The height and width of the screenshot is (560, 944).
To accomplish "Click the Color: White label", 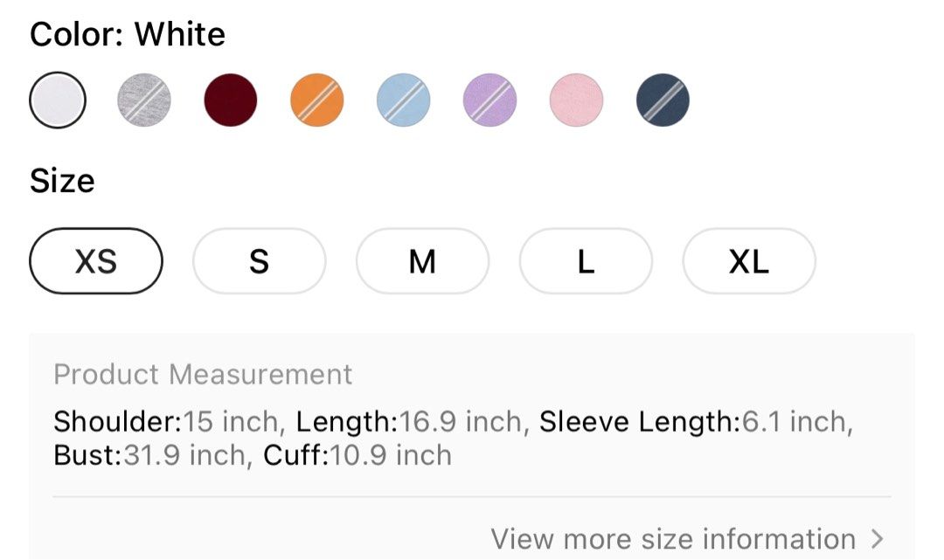I will tap(128, 35).
